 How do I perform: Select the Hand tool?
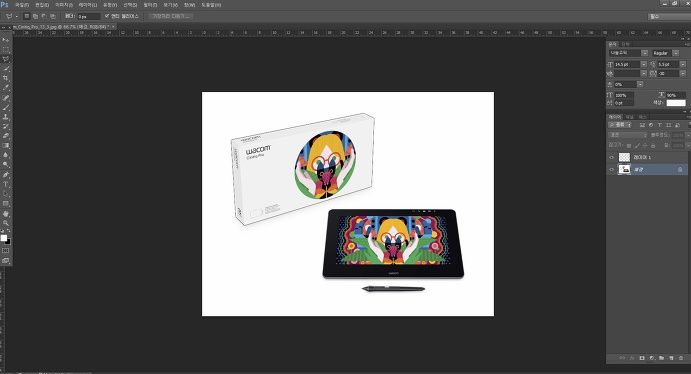point(6,214)
